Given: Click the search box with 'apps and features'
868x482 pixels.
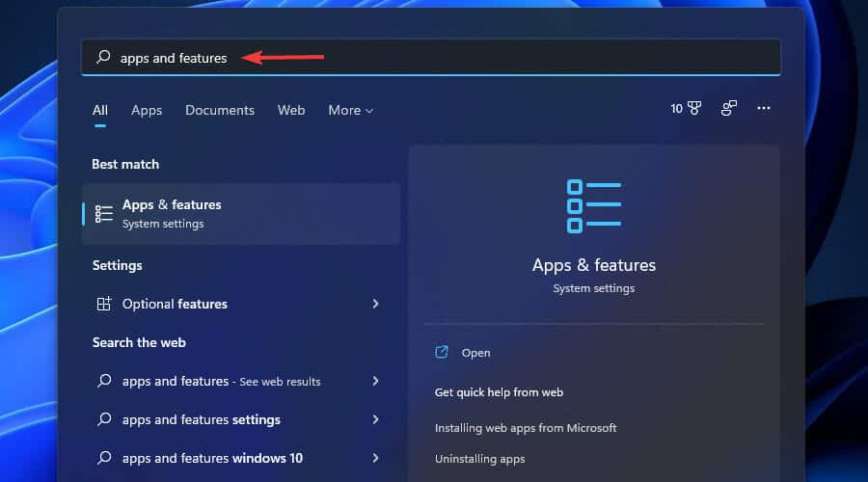Looking at the screenshot, I should tap(431, 57).
